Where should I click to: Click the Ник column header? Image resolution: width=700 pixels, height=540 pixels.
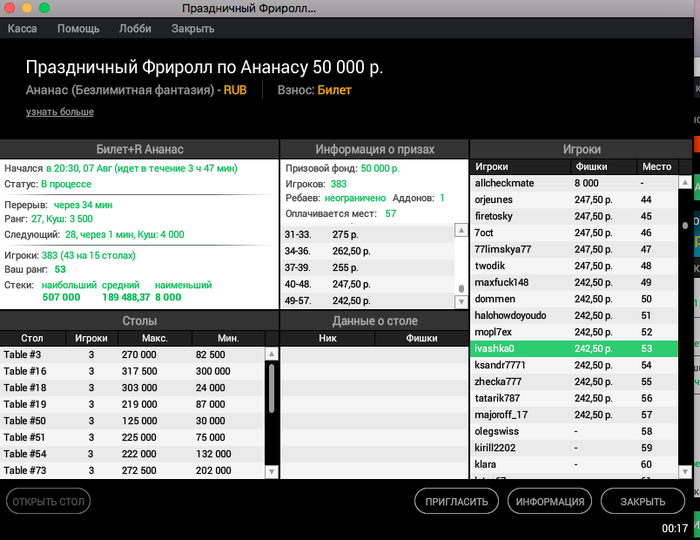(328, 338)
